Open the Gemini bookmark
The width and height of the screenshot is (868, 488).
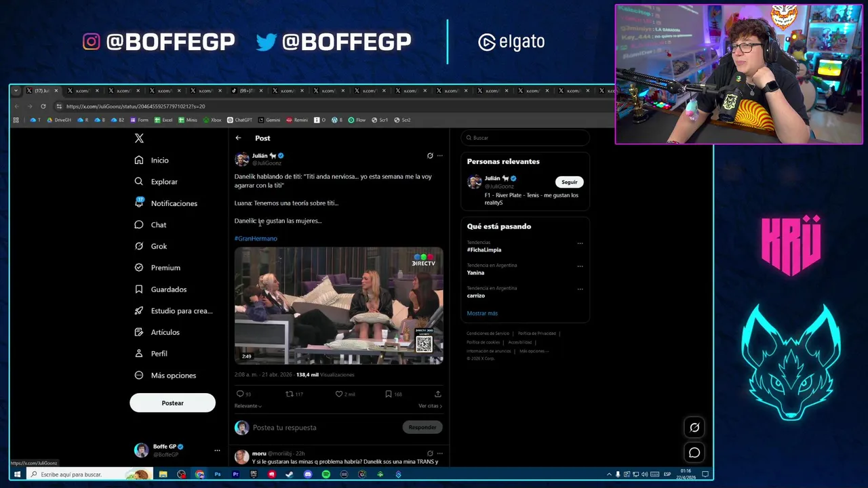[269, 120]
